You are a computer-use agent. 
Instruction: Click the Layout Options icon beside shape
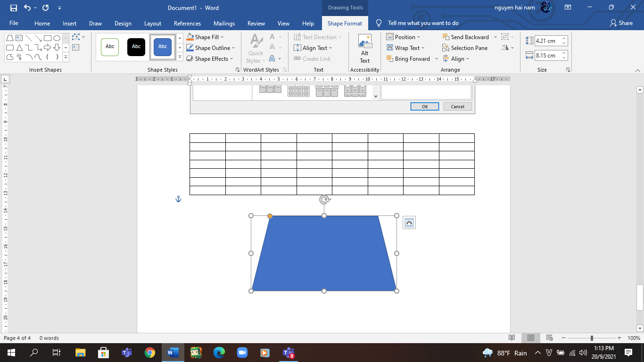point(409,223)
